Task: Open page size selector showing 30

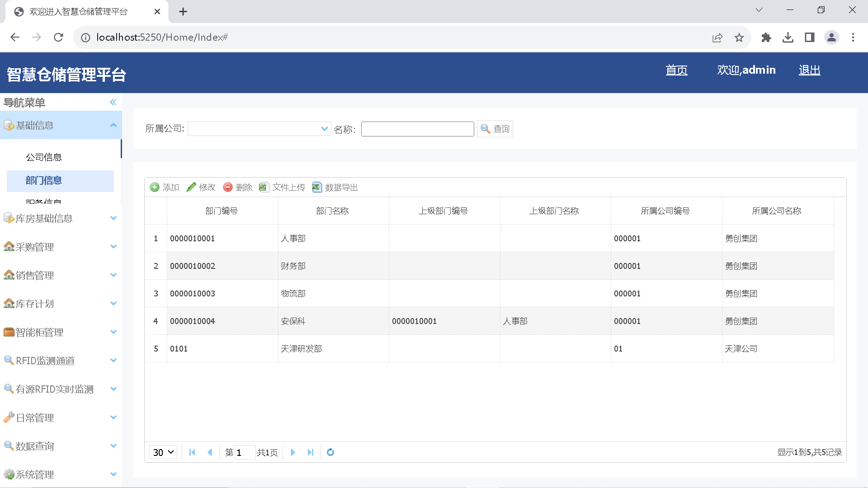Action: pos(163,452)
